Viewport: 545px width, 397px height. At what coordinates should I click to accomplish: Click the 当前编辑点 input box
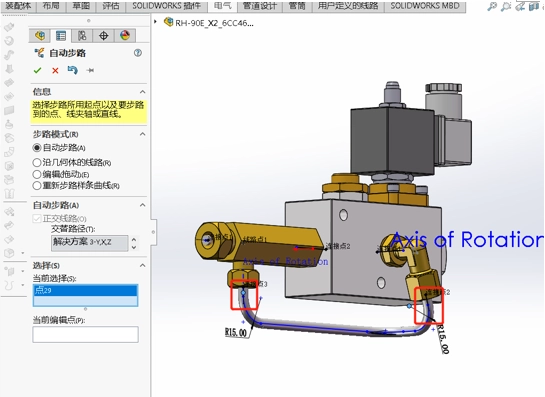86,334
